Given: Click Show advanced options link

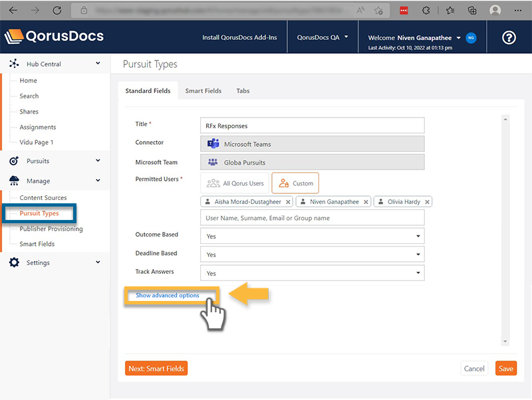Looking at the screenshot, I should tap(168, 295).
